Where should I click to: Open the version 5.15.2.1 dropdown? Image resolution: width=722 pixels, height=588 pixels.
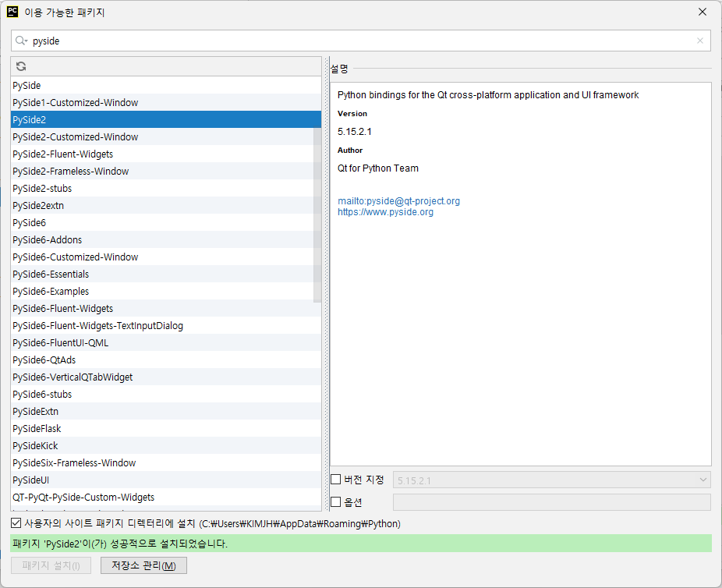tap(551, 480)
